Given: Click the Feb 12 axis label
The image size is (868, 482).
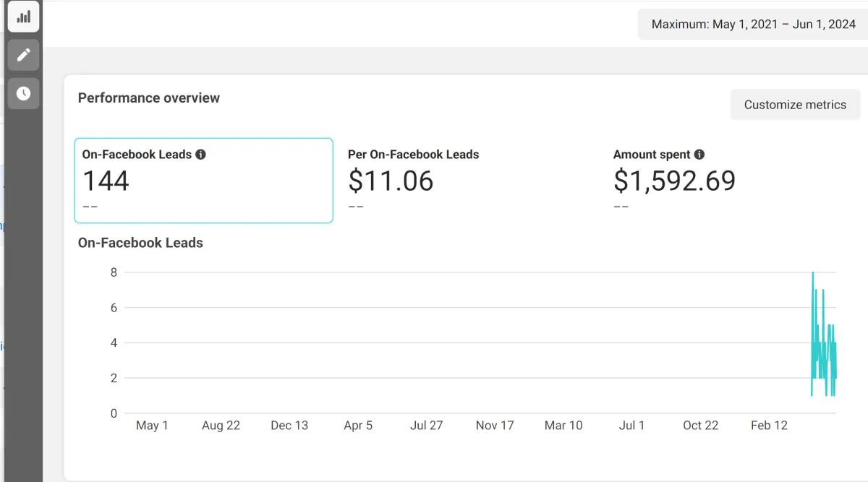Looking at the screenshot, I should click(x=769, y=426).
